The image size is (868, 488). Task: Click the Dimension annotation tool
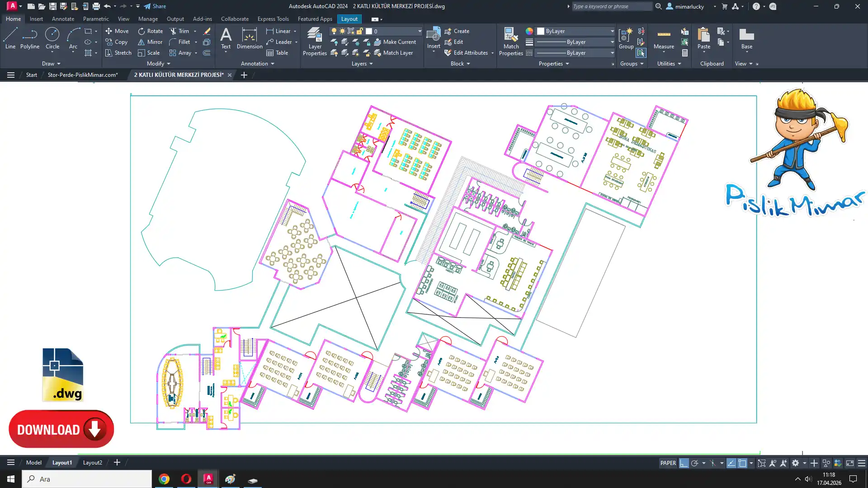pos(249,38)
